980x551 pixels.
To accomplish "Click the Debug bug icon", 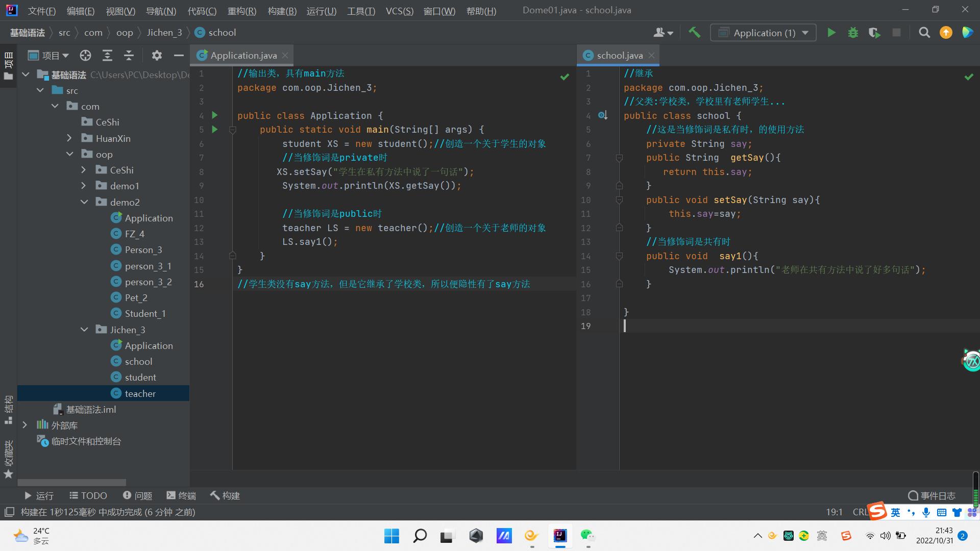I will pos(853,33).
